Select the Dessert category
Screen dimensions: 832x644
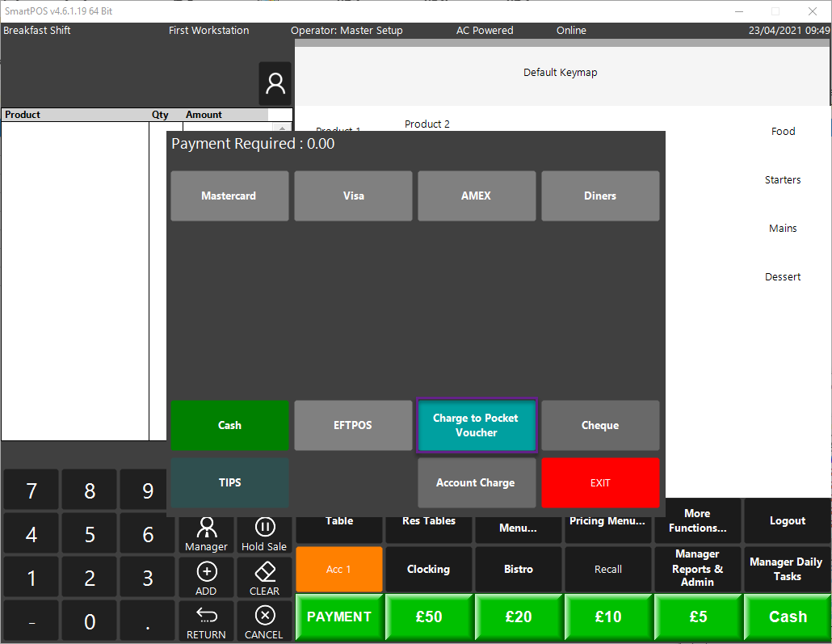783,277
